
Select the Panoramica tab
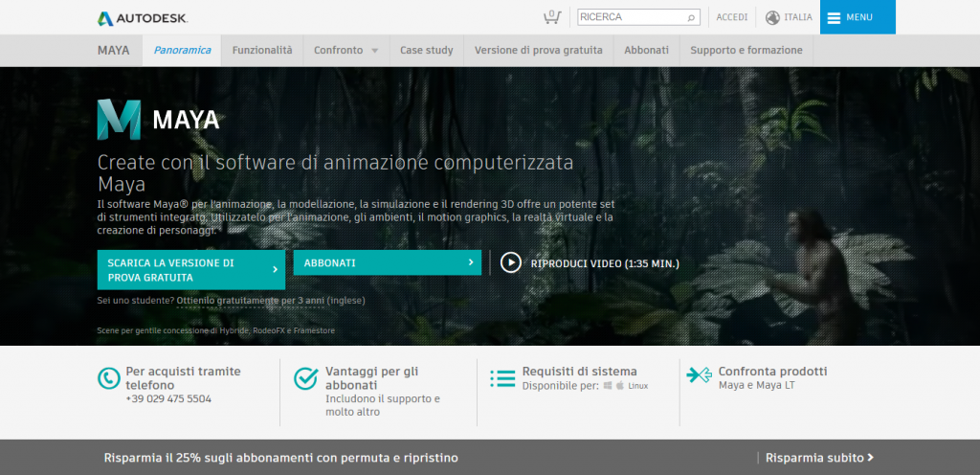coord(182,50)
